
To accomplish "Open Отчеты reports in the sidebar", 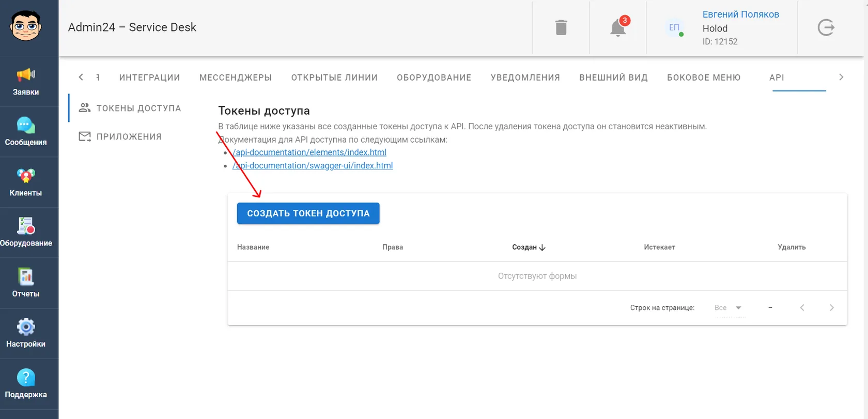I will click(26, 284).
